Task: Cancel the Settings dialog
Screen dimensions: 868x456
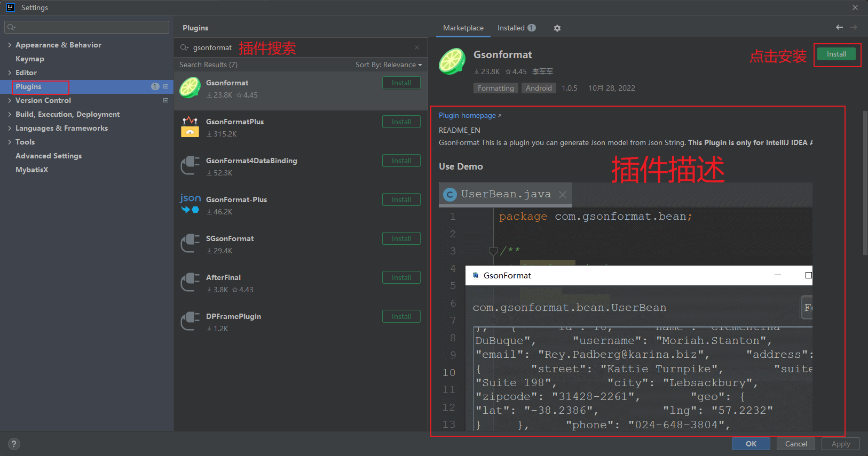Action: coord(796,444)
